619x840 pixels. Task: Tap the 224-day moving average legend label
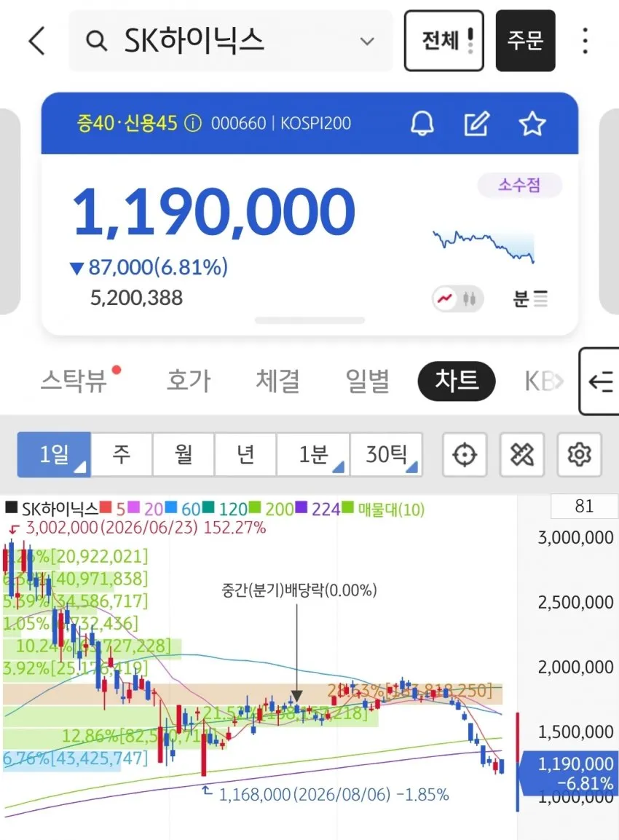point(326,508)
